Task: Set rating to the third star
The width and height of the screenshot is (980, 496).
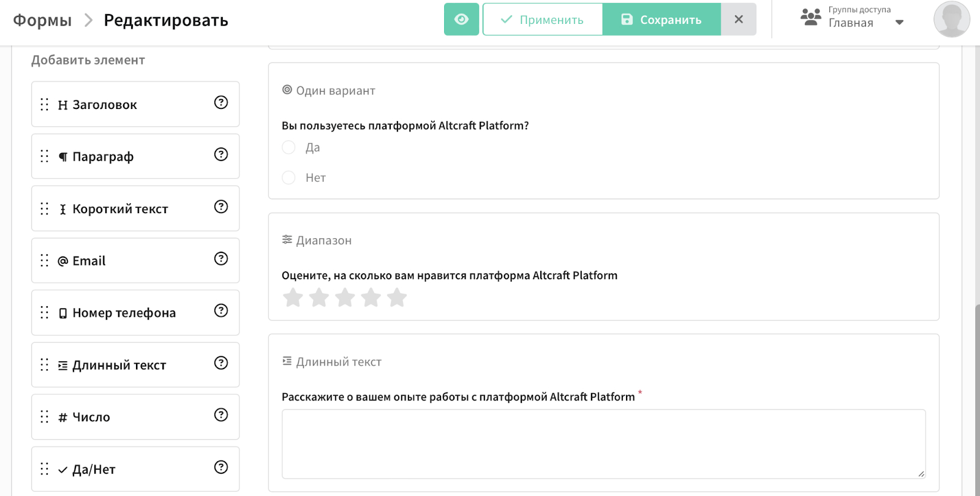Action: [345, 298]
